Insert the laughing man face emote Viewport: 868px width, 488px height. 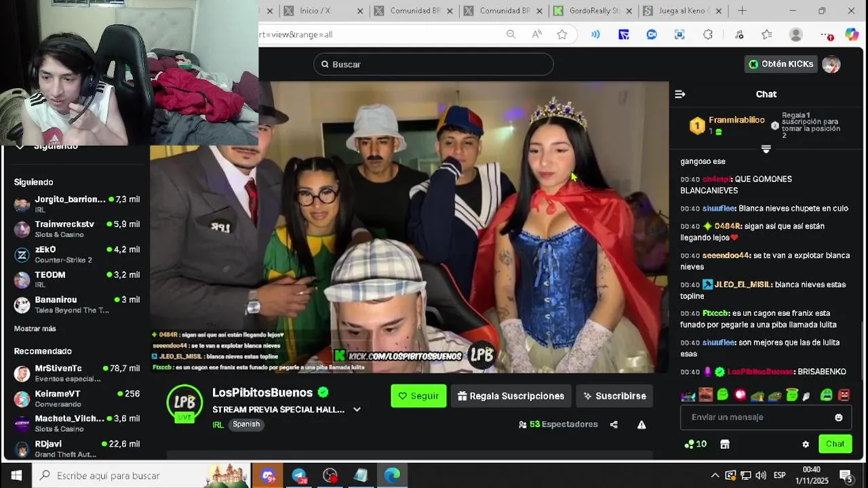tap(705, 394)
